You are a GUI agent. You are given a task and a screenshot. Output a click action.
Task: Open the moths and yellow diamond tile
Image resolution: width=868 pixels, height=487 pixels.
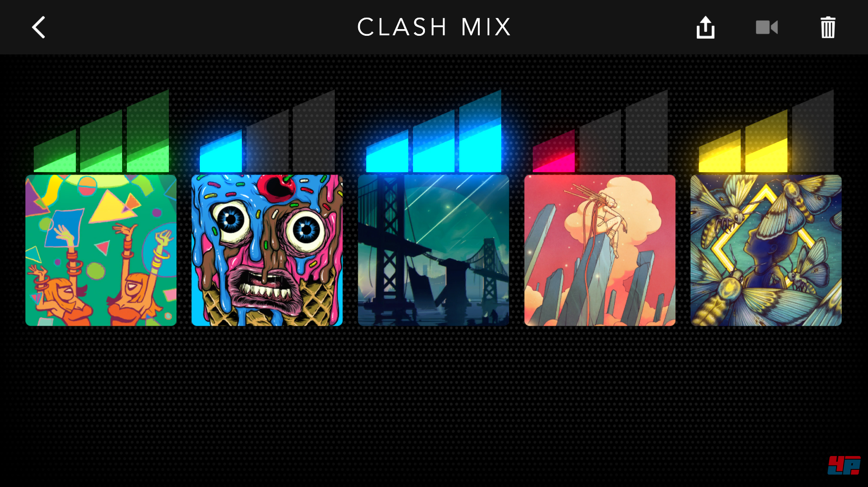click(x=766, y=250)
